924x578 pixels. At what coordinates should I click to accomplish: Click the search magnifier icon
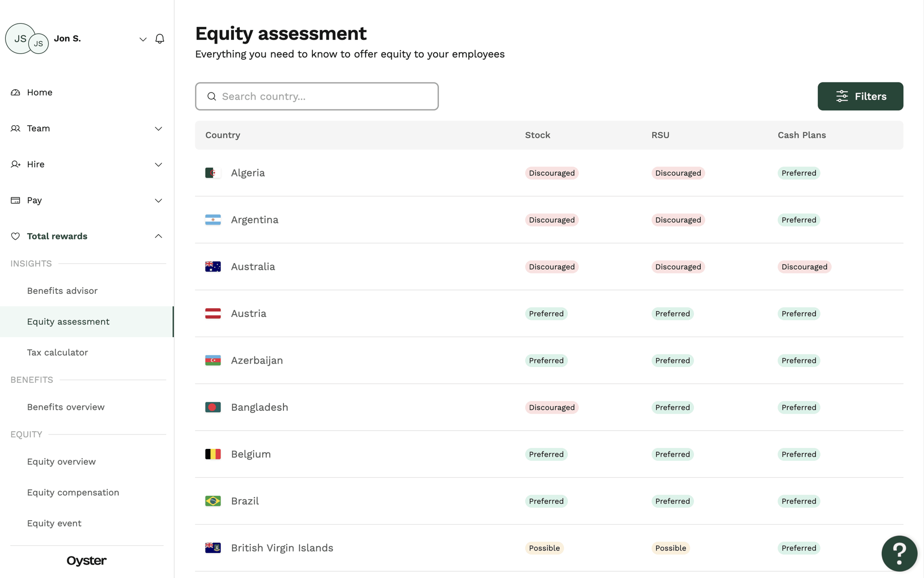point(212,96)
